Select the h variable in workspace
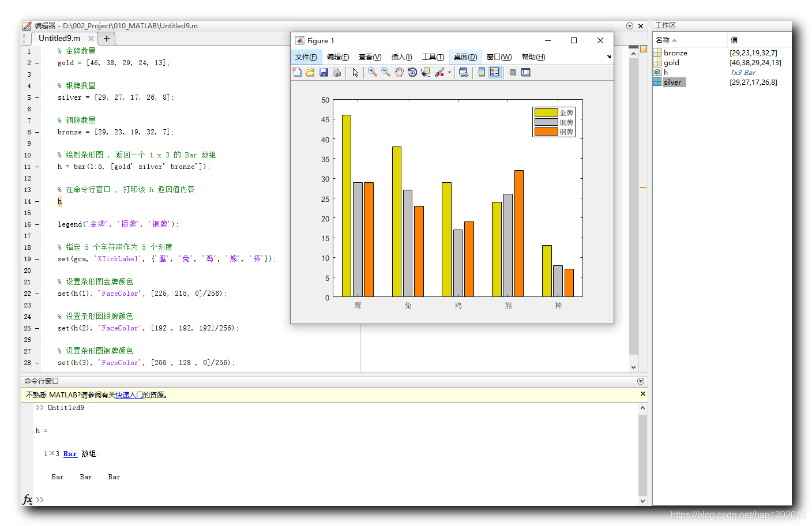812x526 pixels. pos(666,72)
